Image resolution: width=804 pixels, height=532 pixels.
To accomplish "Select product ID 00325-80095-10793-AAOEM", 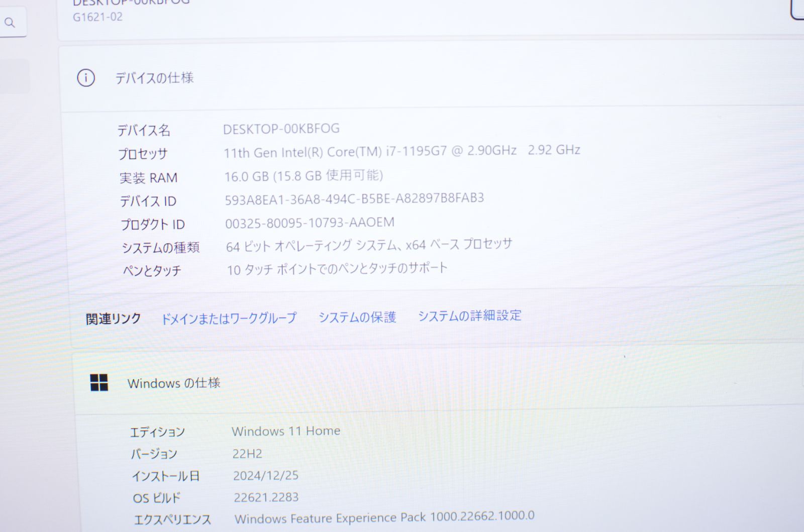I will click(310, 222).
